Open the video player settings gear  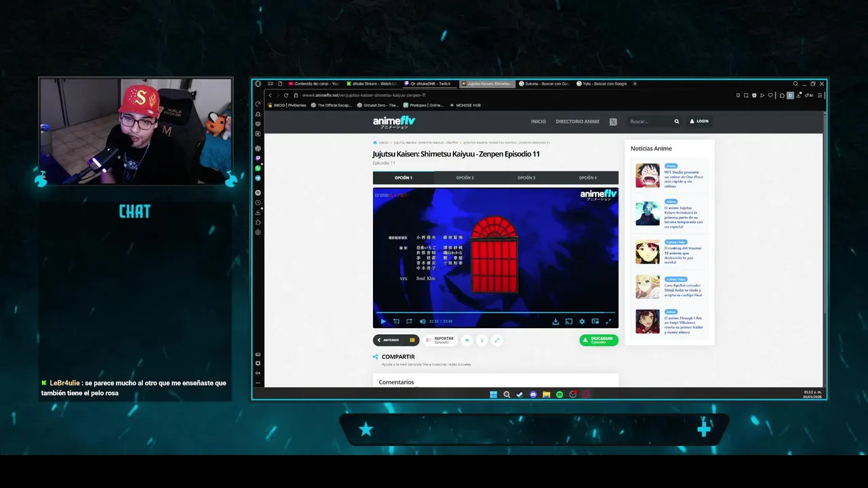pos(582,321)
